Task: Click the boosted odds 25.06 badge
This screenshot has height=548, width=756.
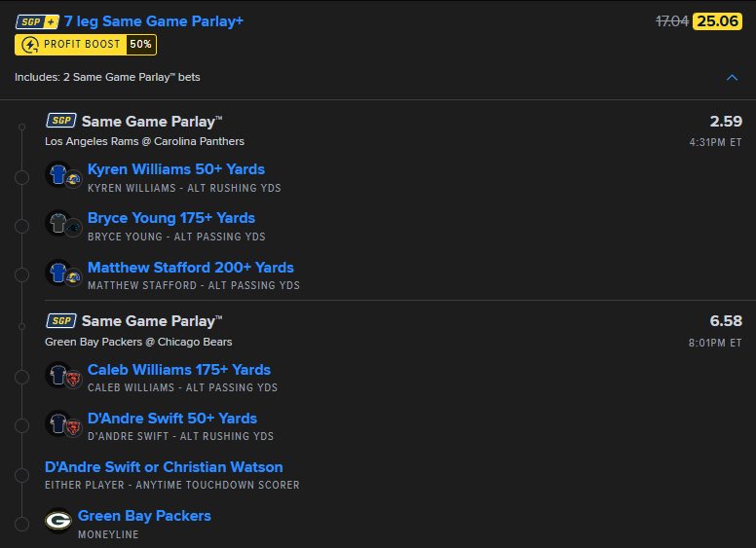Action: click(x=717, y=21)
